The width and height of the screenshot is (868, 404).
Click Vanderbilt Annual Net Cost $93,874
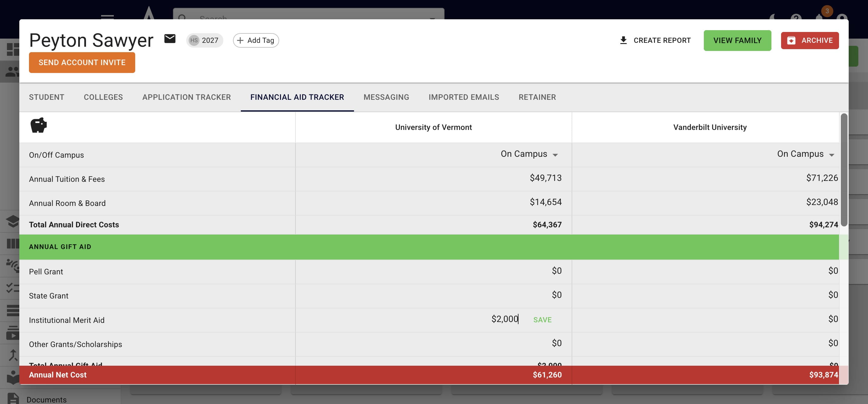click(823, 375)
